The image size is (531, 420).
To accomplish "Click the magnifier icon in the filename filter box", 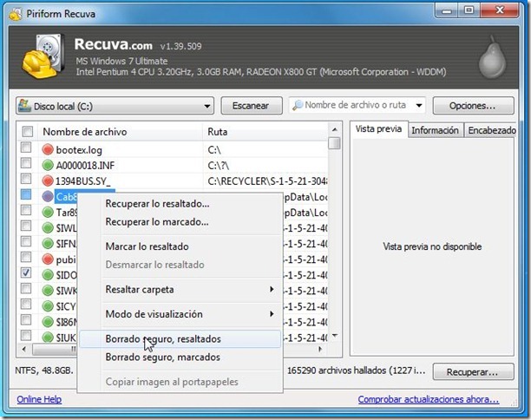I will pos(298,105).
